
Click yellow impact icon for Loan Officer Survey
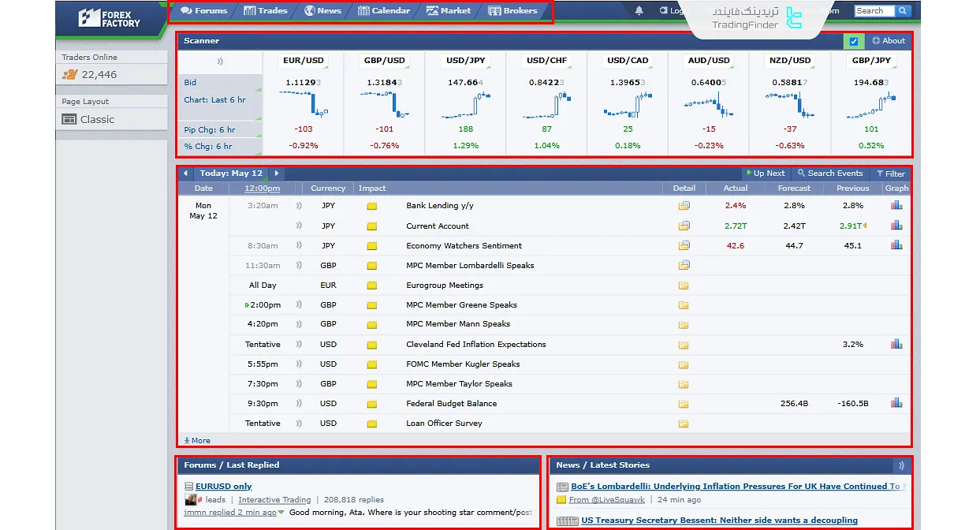click(372, 424)
